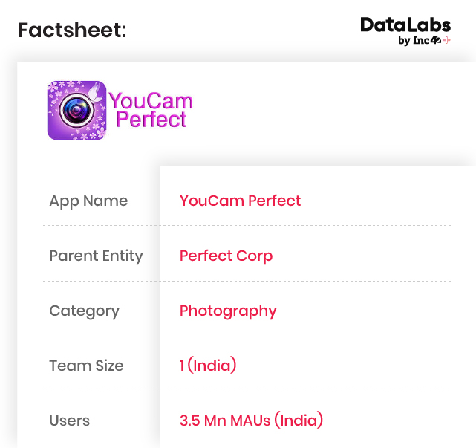Click the dashed divider below the App Name row
Viewport: 476px width, 448px height.
point(247,225)
